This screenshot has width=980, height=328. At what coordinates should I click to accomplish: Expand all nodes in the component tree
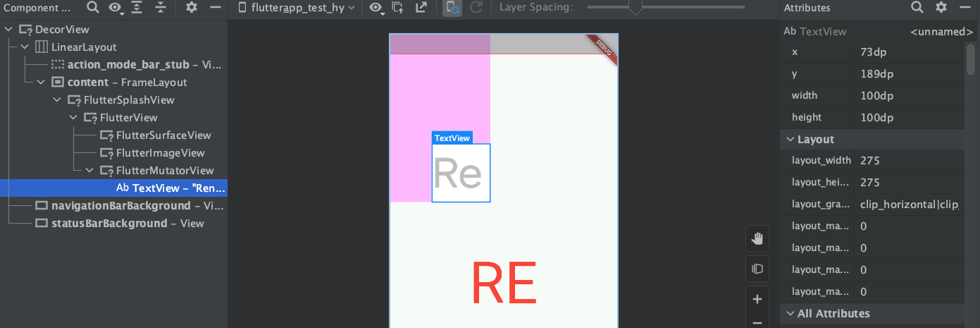click(137, 8)
